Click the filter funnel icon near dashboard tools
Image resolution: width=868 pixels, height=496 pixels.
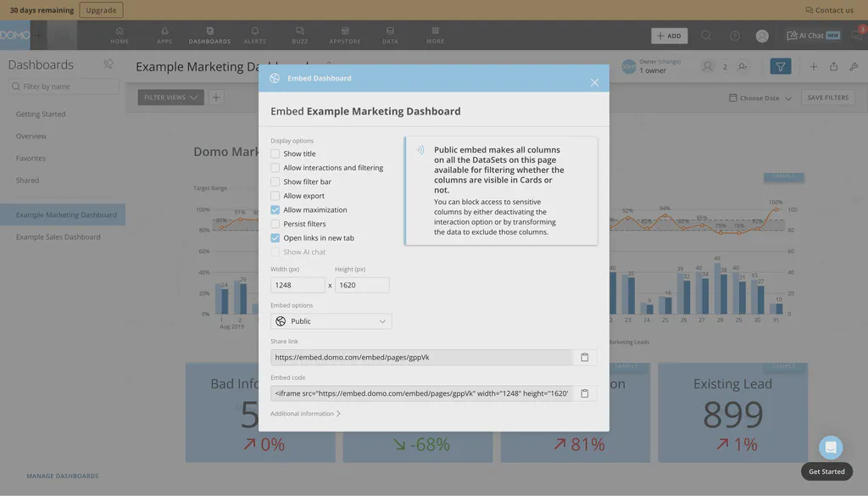[779, 65]
